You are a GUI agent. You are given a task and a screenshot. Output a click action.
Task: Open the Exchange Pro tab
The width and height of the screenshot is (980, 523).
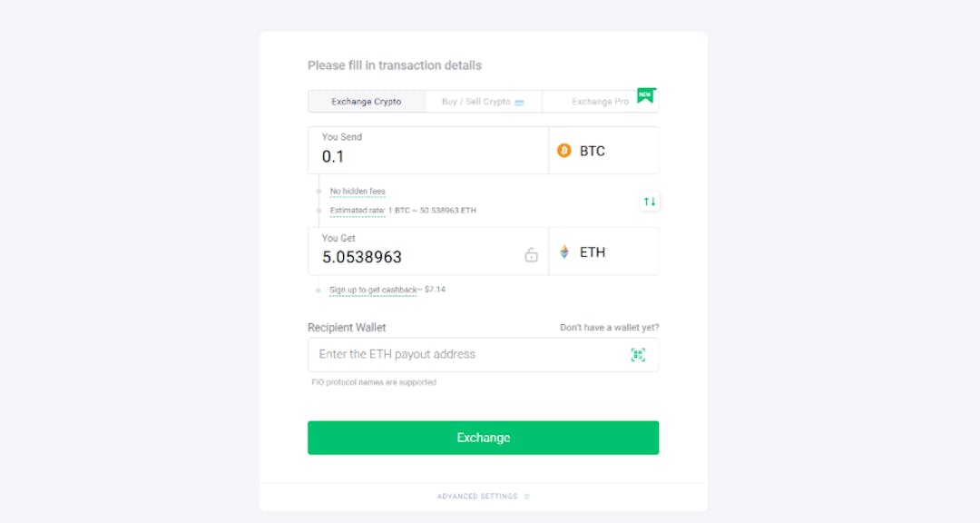click(601, 102)
